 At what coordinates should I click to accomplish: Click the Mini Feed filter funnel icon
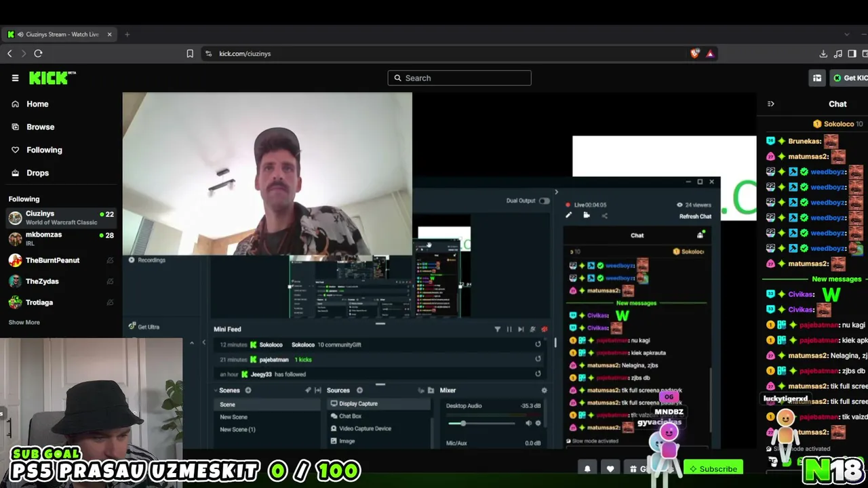point(497,329)
